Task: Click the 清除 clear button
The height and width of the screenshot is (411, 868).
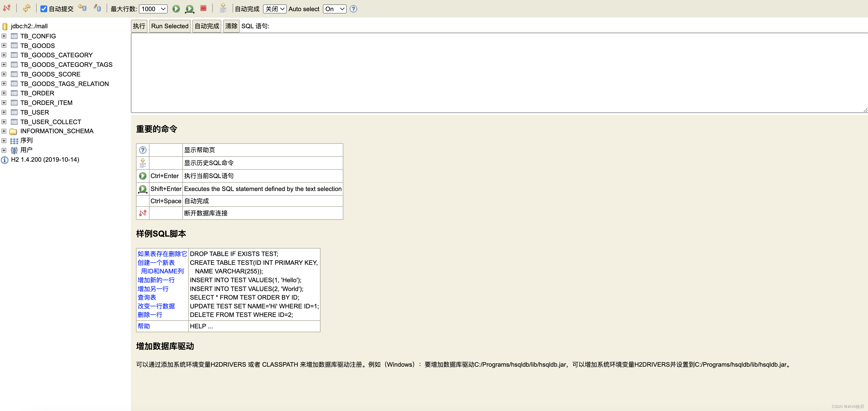Action: coord(231,26)
